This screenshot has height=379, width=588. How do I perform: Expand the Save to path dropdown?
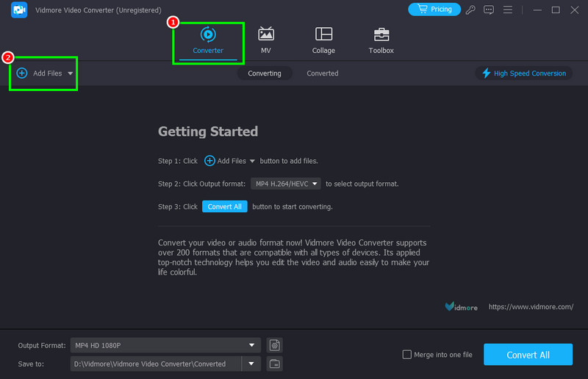[252, 364]
